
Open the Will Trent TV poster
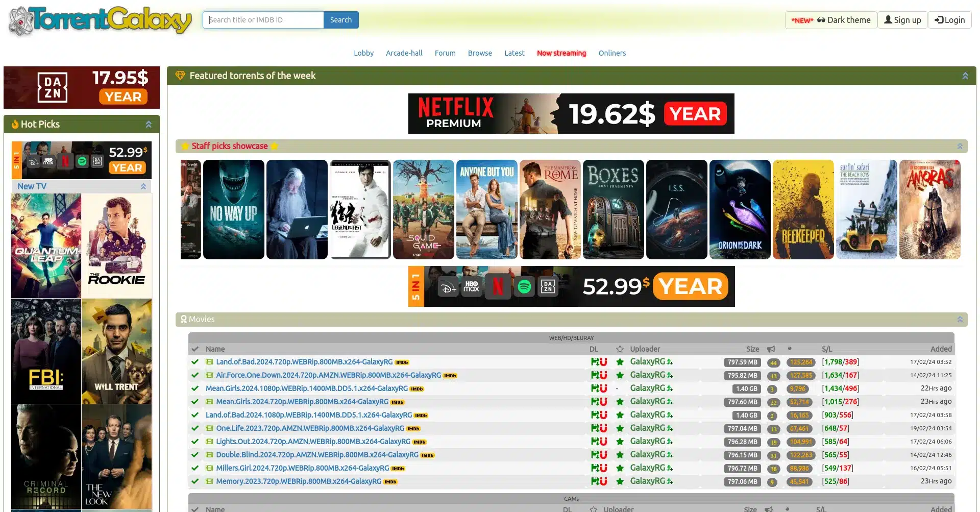point(116,351)
